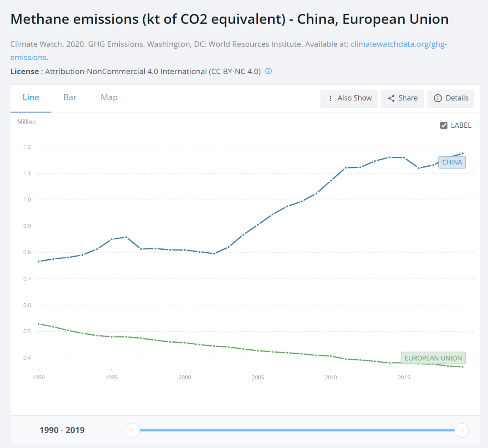This screenshot has height=448, width=488.
Task: Open the climatewatchdata.org/ghg-emissions link
Action: pyautogui.click(x=398, y=44)
